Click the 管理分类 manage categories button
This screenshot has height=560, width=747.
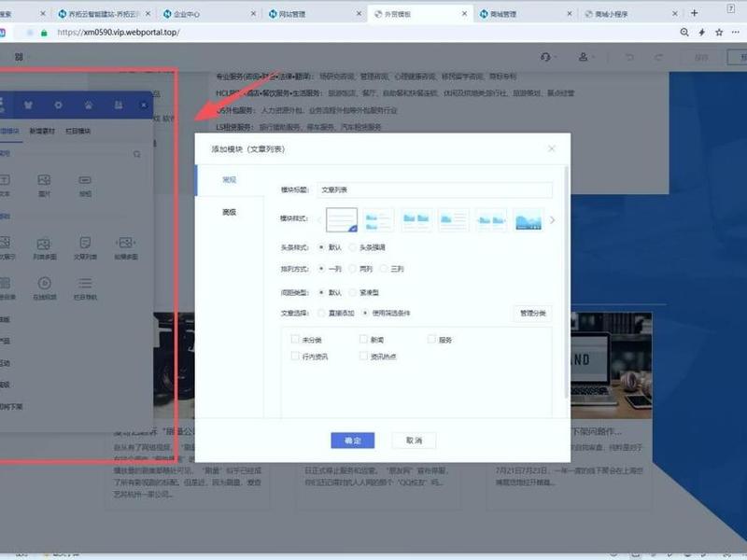click(532, 314)
